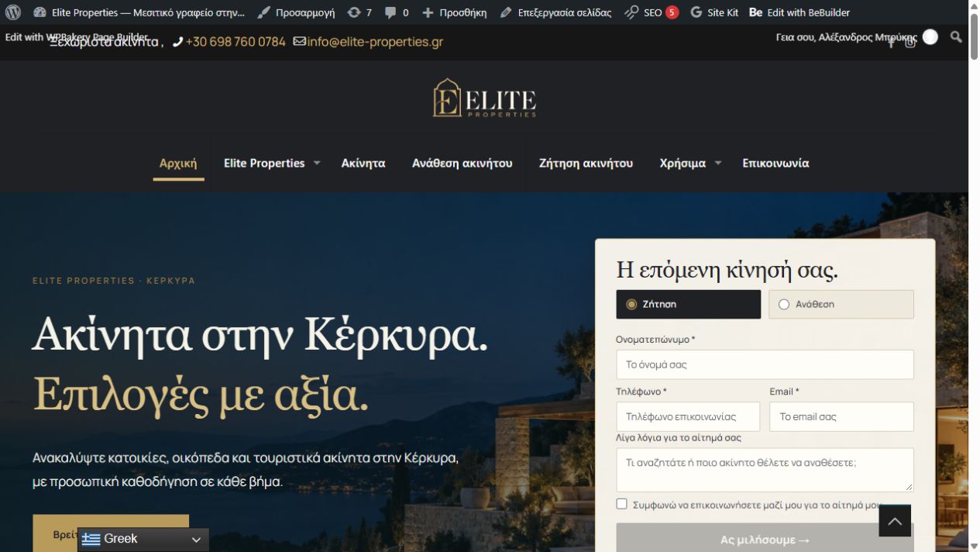Focus the Ονοματεπώνυμο name field

[765, 364]
